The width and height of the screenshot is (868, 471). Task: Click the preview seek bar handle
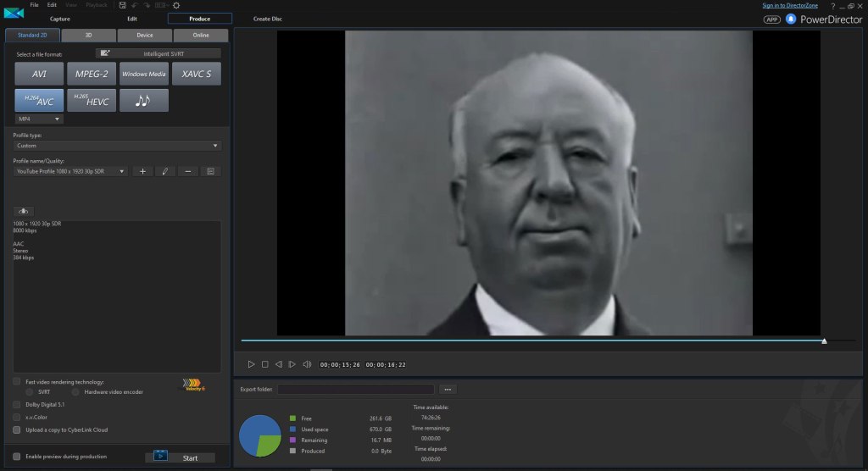(824, 341)
